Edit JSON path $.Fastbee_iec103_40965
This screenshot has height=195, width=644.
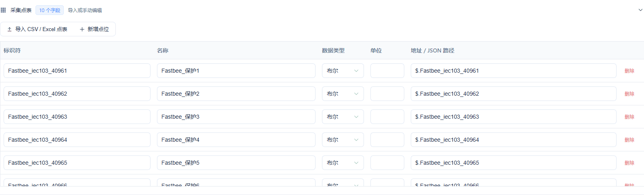514,163
